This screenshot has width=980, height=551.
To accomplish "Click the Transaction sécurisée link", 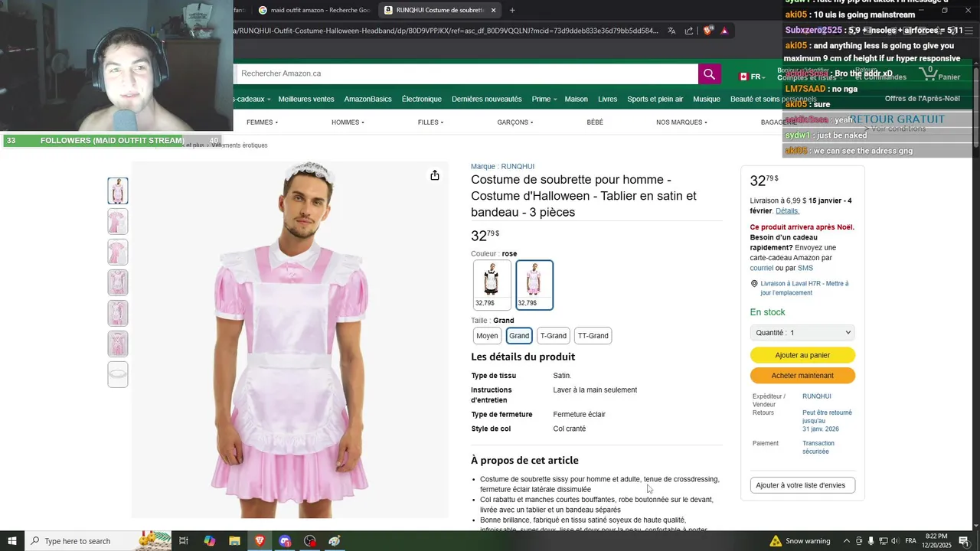I will click(x=818, y=447).
